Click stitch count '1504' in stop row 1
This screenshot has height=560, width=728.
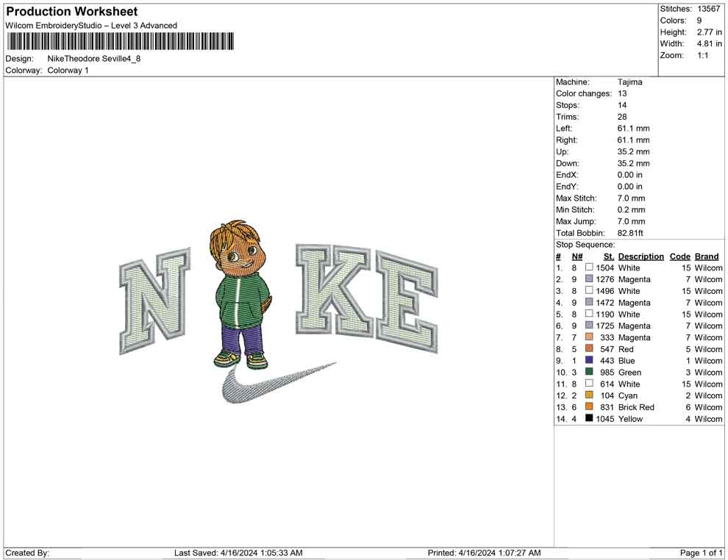coord(605,268)
